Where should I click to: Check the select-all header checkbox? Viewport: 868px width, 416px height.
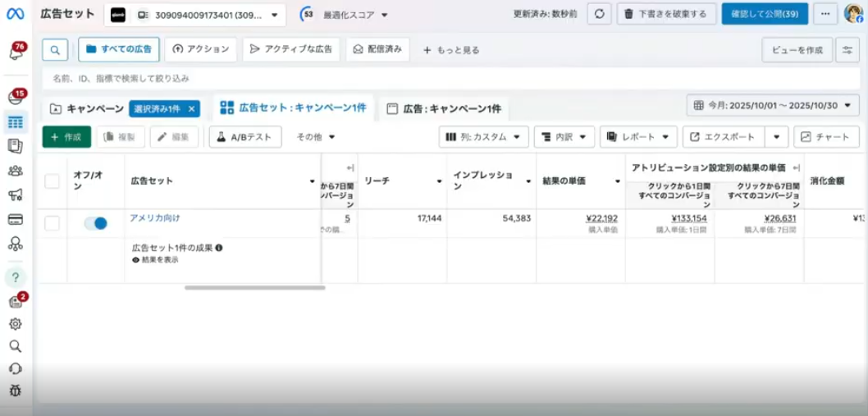click(52, 181)
